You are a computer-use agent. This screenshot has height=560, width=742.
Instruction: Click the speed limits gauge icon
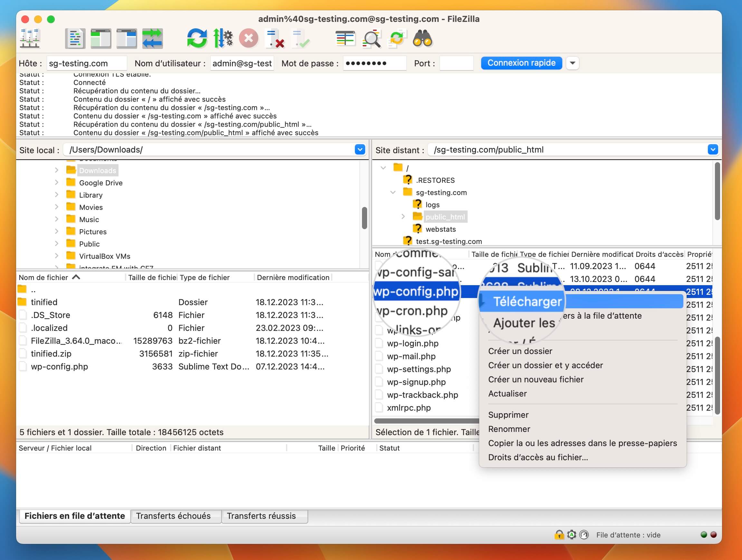pos(584,535)
